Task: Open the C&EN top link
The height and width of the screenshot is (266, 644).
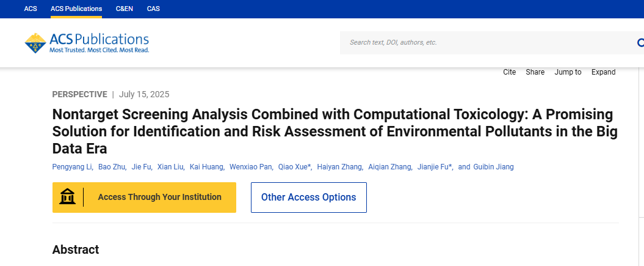Action: coord(125,9)
